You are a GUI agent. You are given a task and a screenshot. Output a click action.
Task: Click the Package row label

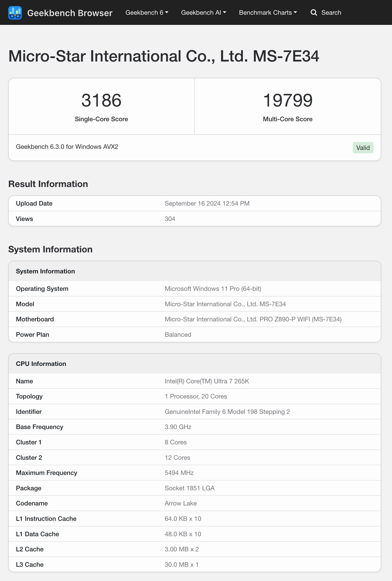(29, 488)
